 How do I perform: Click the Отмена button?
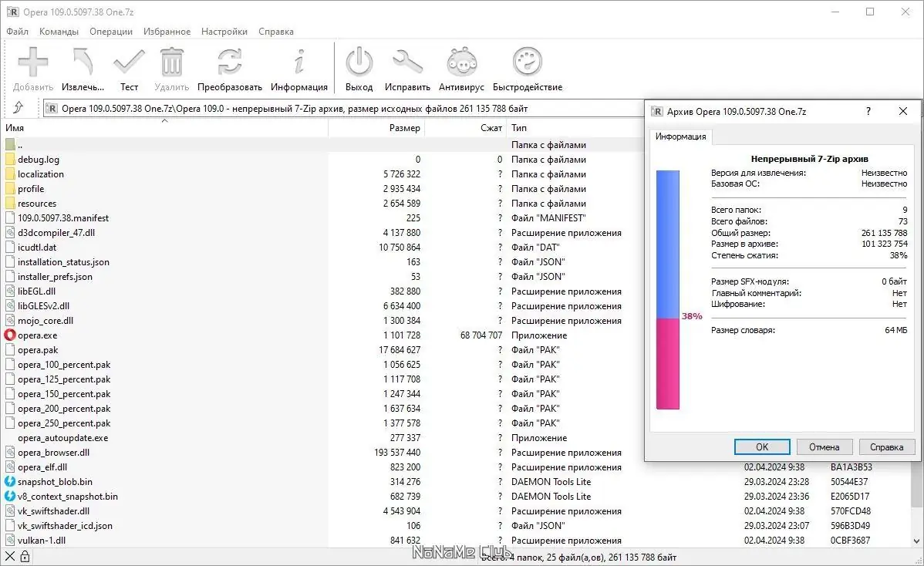coord(824,446)
